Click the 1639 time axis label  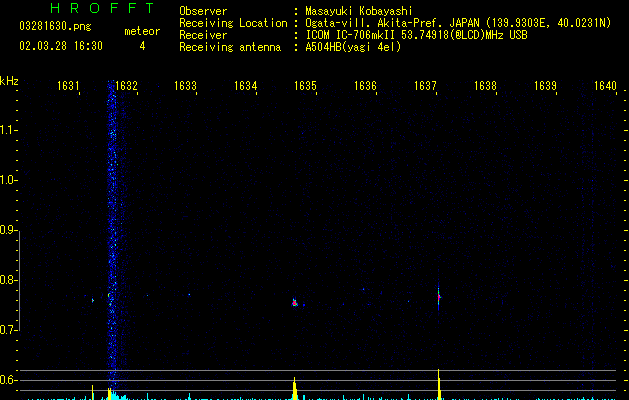coord(545,86)
